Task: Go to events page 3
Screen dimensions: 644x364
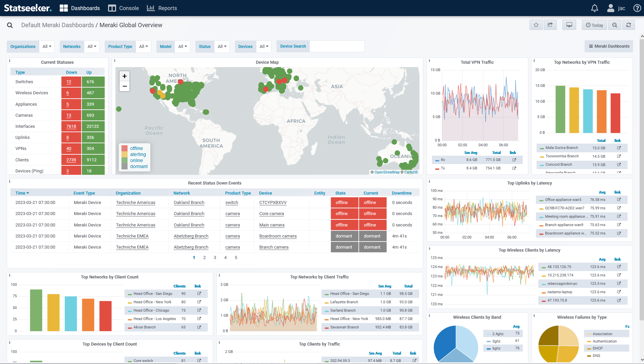Action: tap(215, 258)
